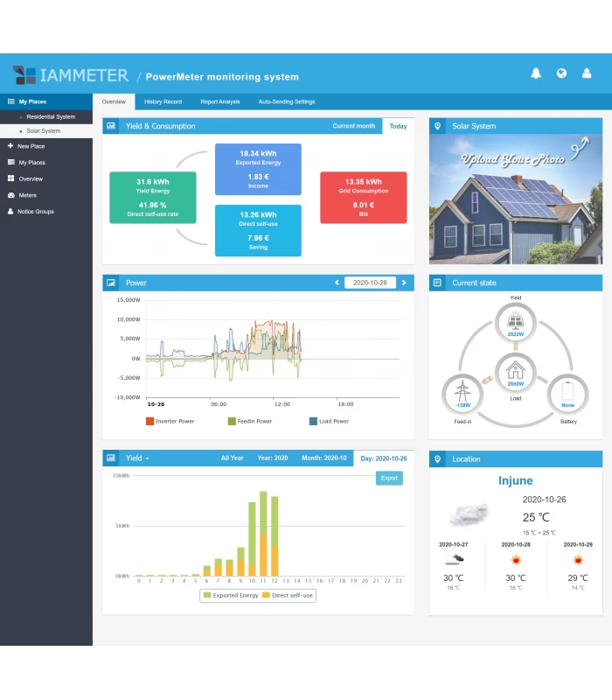The width and height of the screenshot is (612, 700).
Task: Click the Exported Energy blue card
Action: tap(258, 169)
